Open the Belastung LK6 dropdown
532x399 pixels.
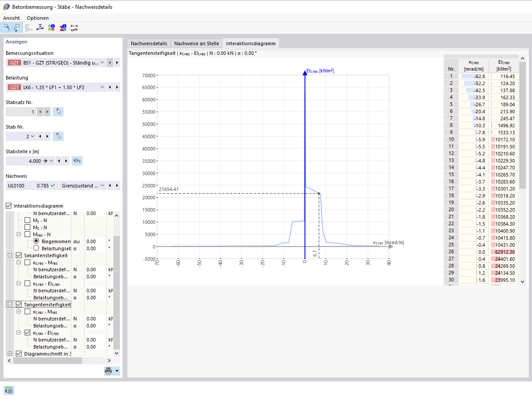(102, 87)
